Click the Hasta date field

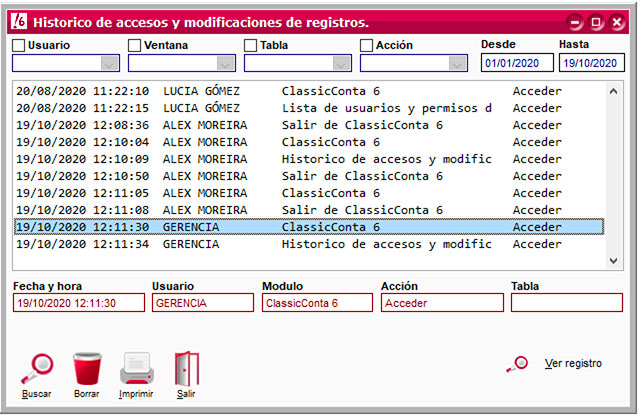pyautogui.click(x=592, y=63)
